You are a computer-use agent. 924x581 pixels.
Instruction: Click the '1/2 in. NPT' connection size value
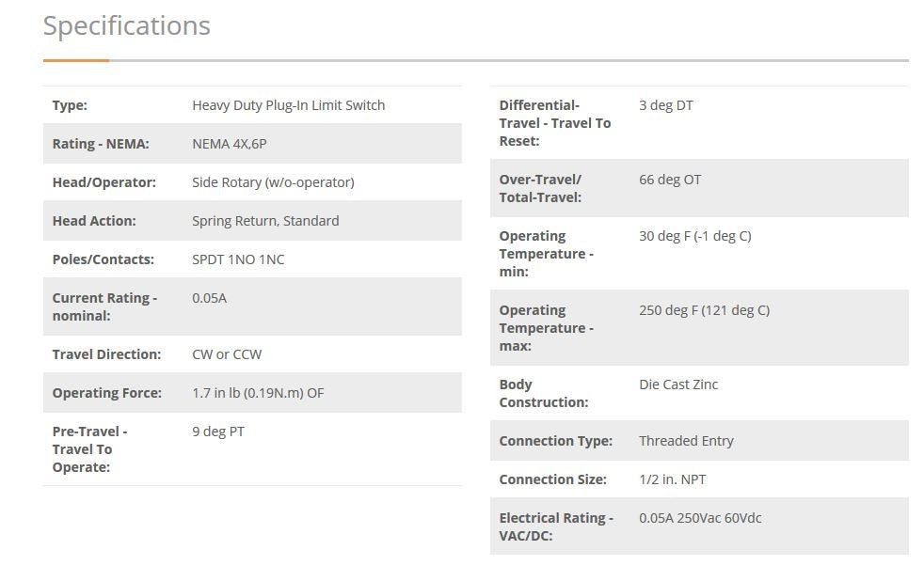click(x=672, y=479)
